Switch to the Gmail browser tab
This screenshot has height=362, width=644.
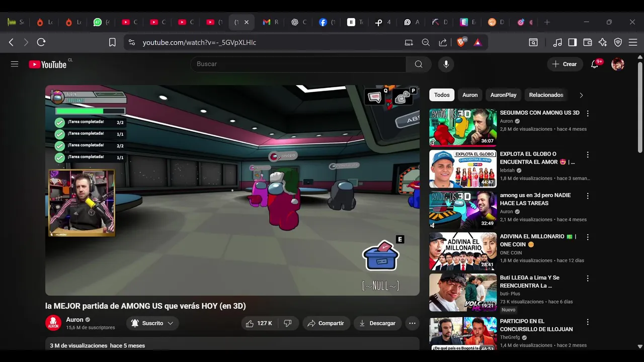point(270,22)
